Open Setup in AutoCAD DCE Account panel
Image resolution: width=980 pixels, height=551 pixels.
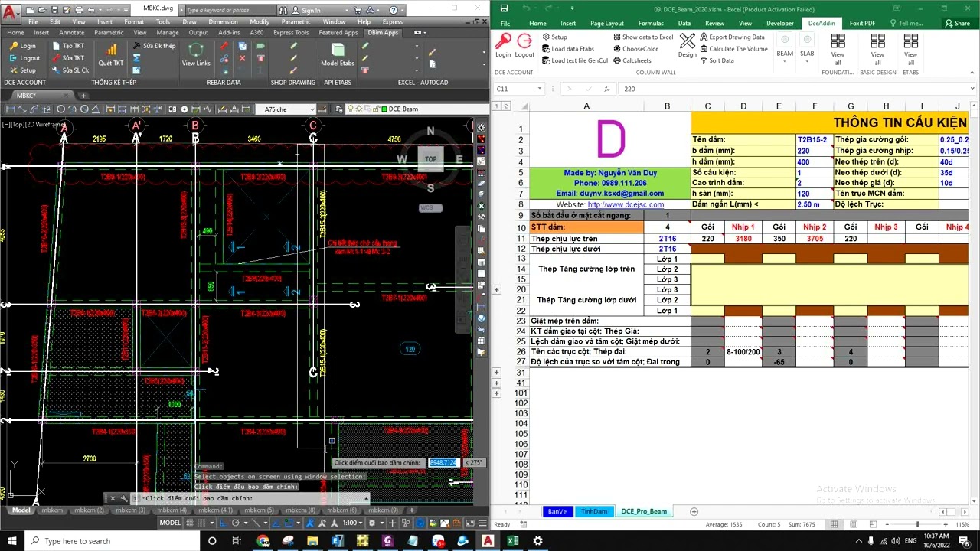pos(23,70)
